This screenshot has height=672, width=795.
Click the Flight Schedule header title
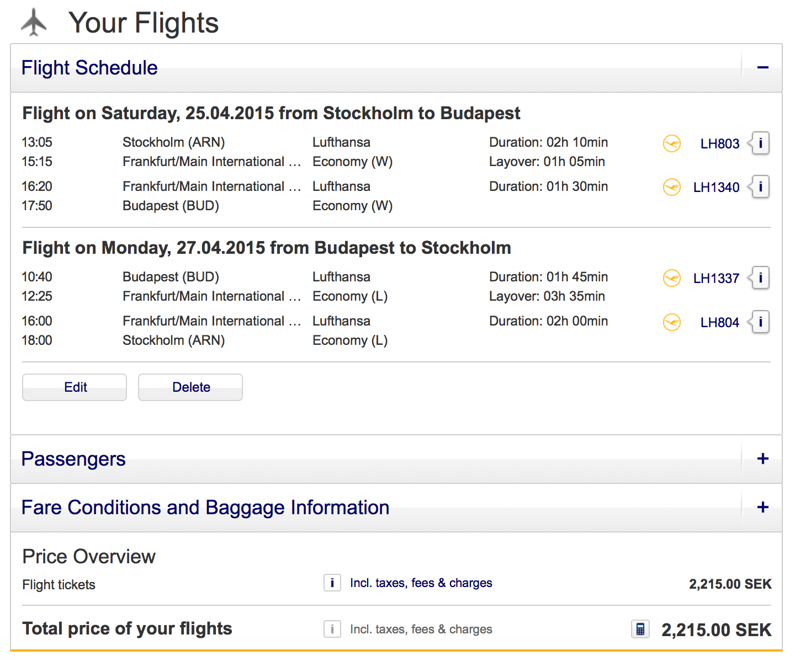[x=89, y=68]
